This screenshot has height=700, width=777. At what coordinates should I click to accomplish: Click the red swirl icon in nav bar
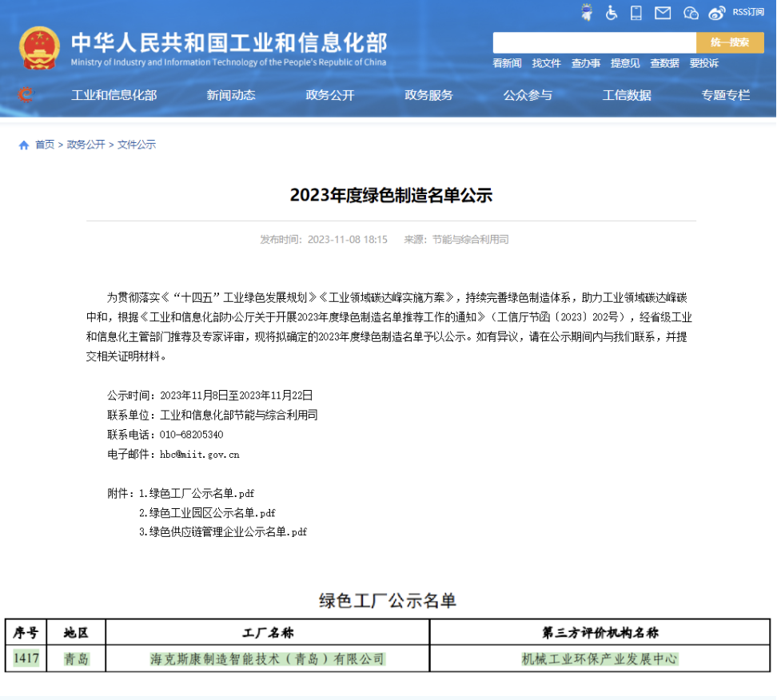tap(26, 94)
